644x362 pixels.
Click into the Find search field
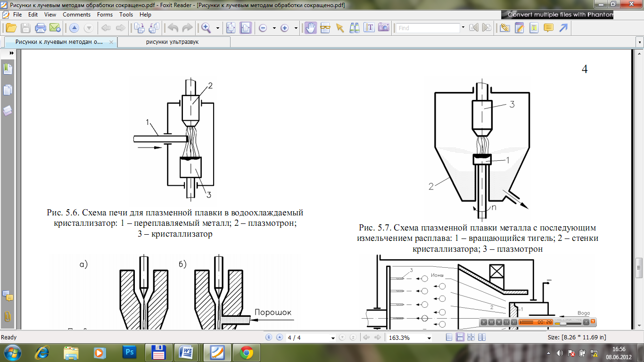click(x=427, y=28)
